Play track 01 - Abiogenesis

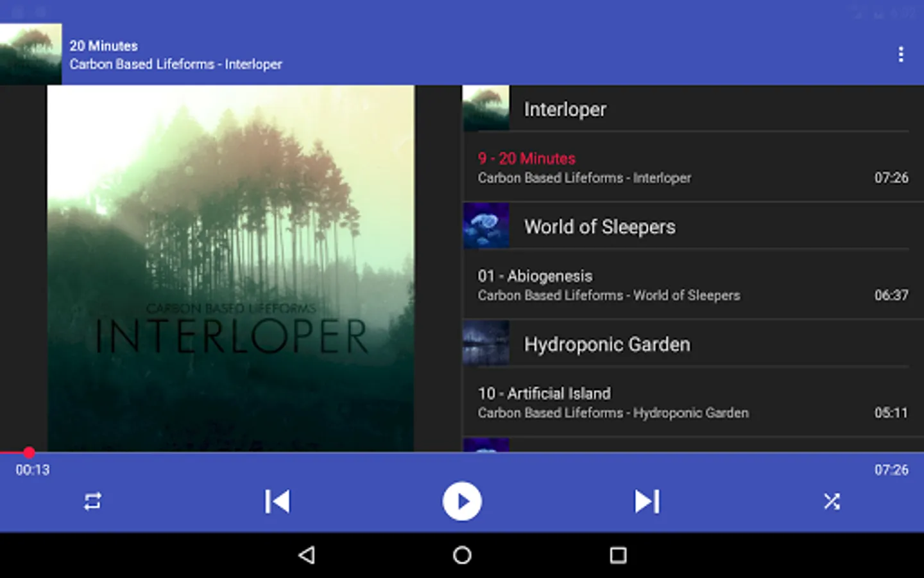click(693, 285)
